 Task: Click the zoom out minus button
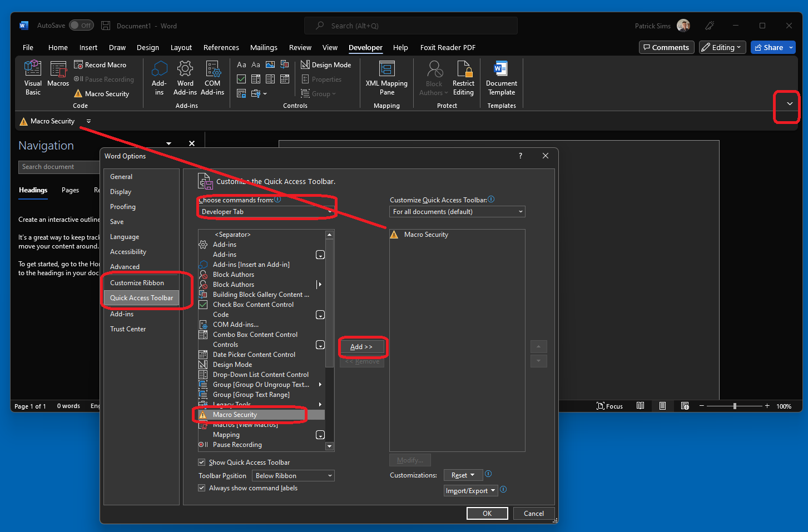click(x=702, y=406)
